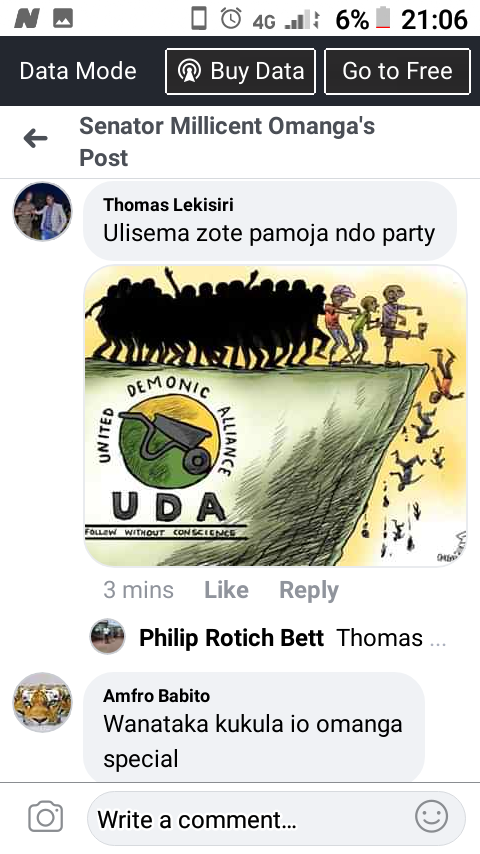
Task: Tap the back arrow icon
Action: pos(35,138)
